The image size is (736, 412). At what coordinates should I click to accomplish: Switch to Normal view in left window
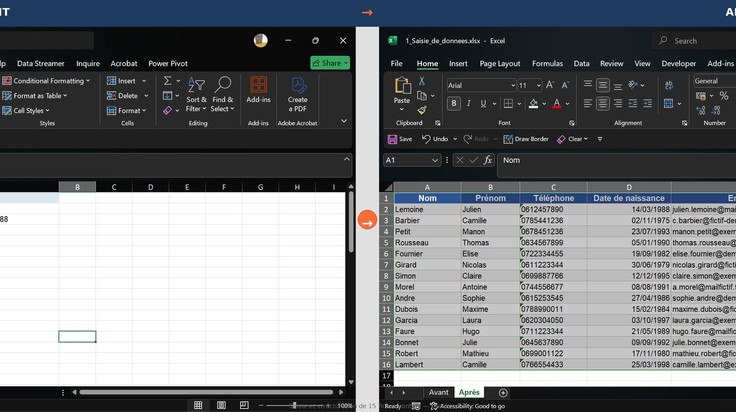pos(198,405)
